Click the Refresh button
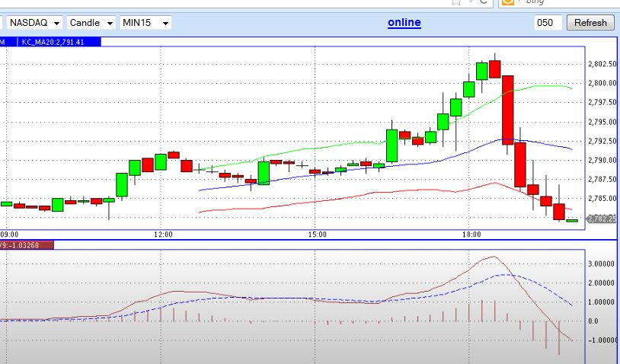The image size is (620, 364). (590, 23)
